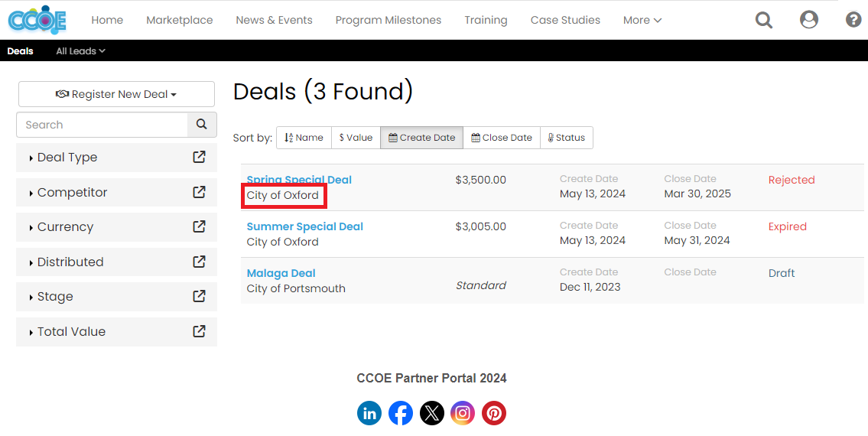
Task: Open the Spring Special Deal link
Action: pos(299,179)
